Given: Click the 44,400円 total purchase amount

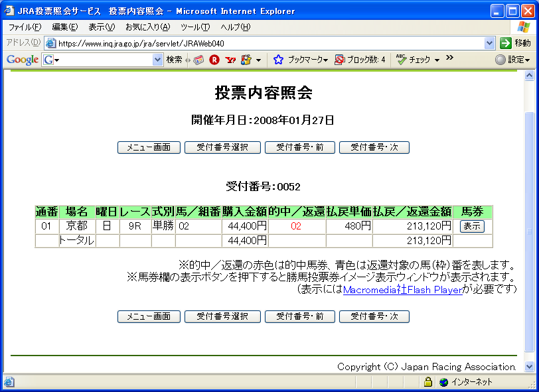Looking at the screenshot, I should point(247,241).
